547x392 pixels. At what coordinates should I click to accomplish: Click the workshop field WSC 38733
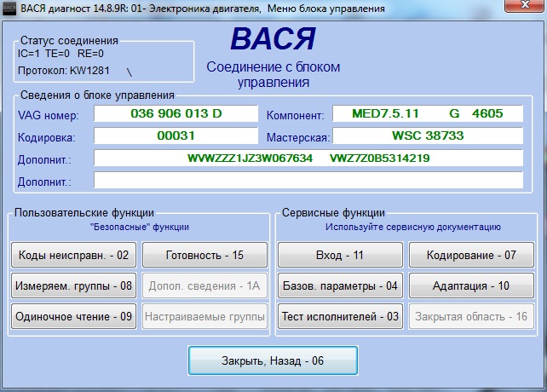pos(428,135)
